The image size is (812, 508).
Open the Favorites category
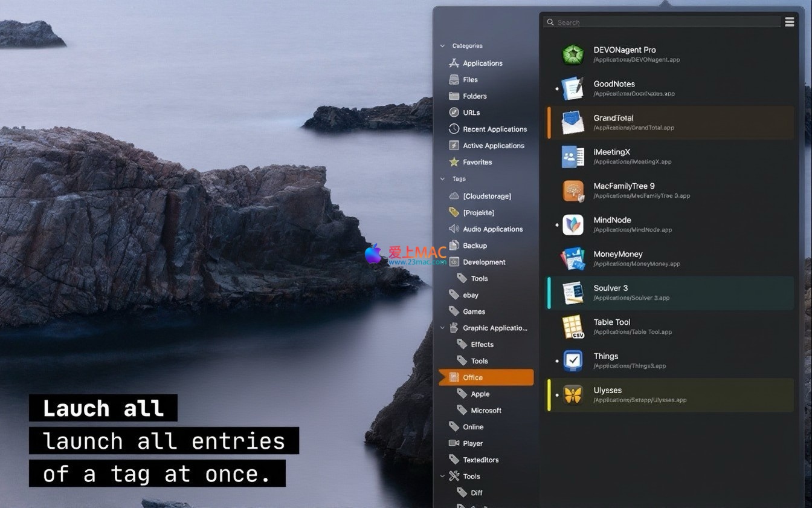coord(477,162)
